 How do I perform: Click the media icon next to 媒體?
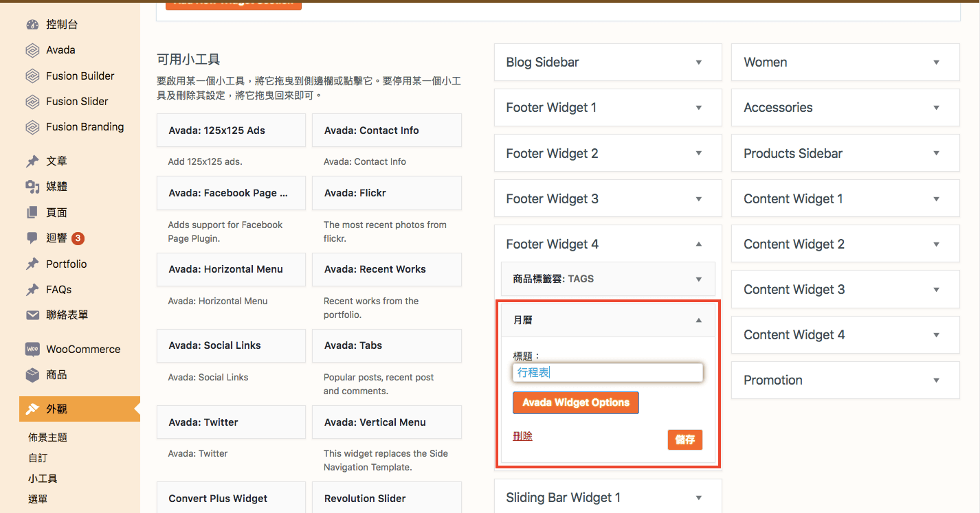tap(32, 187)
